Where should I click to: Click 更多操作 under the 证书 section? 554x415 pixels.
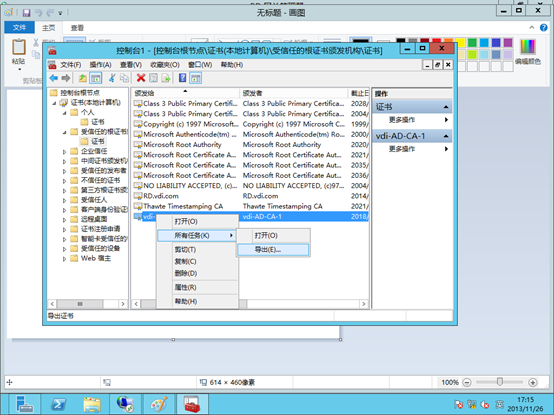point(413,120)
